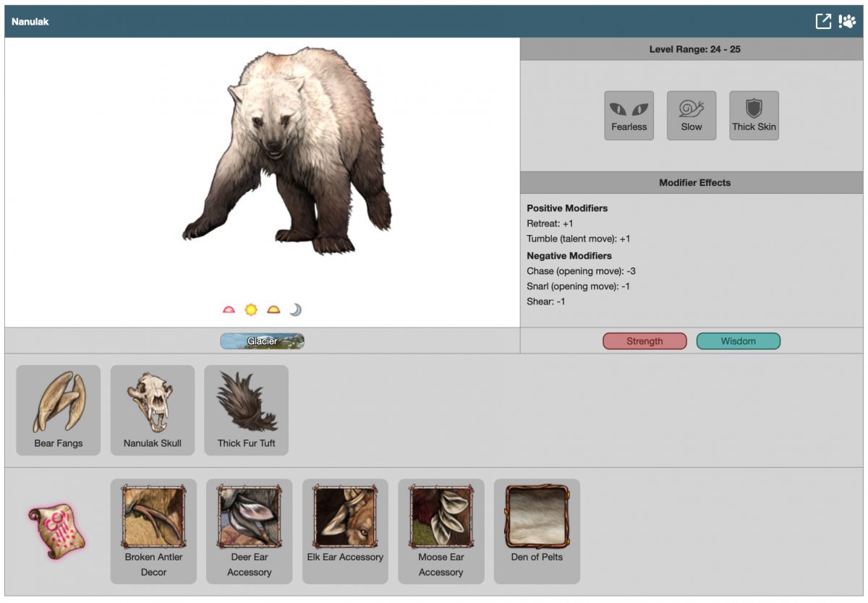Click the Nanulak bear image
Image resolution: width=868 pixels, height=603 pixels.
click(x=287, y=152)
